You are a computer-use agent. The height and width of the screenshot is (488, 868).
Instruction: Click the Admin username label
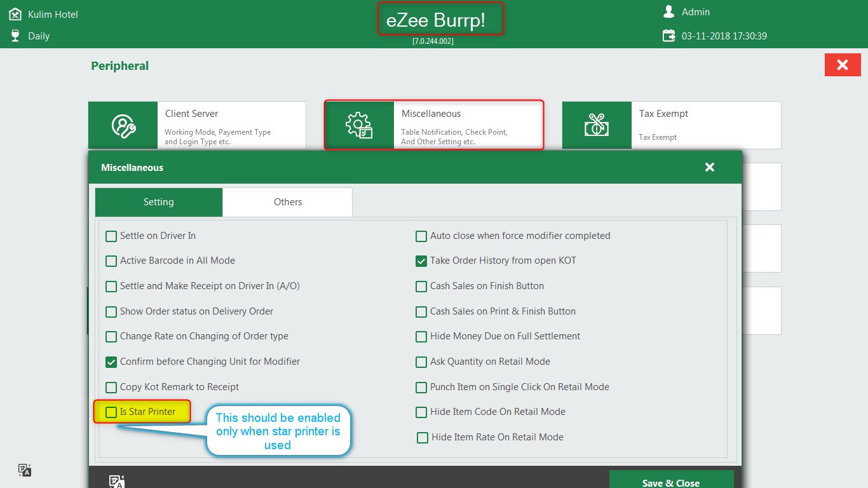[696, 12]
